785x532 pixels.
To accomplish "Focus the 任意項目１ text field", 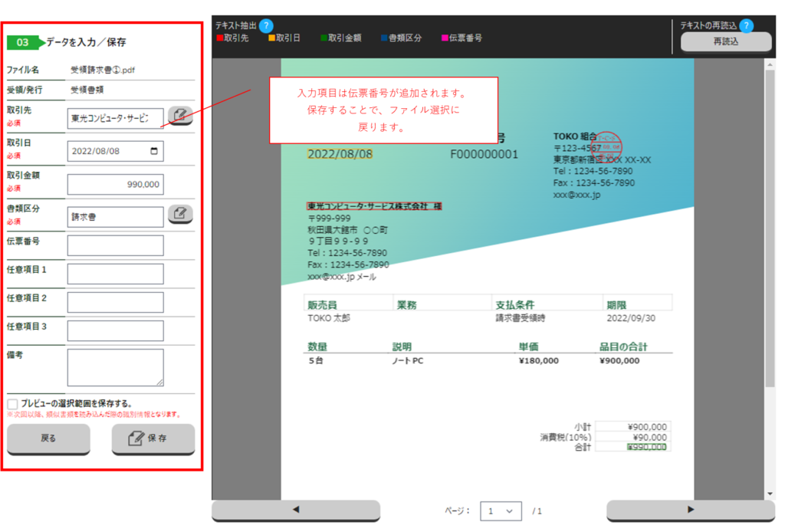I will [x=115, y=274].
